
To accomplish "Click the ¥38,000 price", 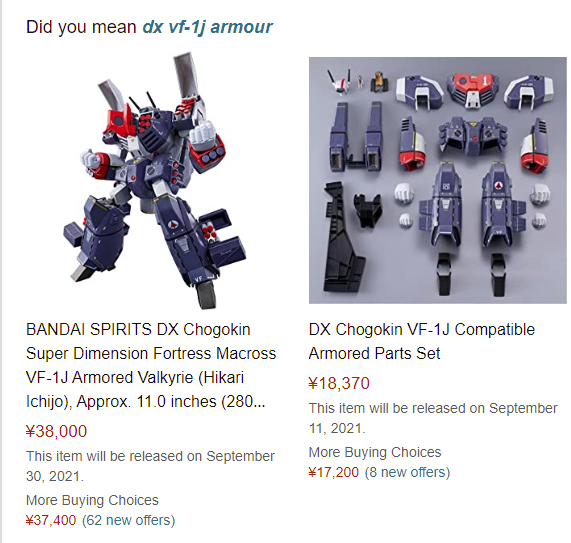I will coord(56,431).
